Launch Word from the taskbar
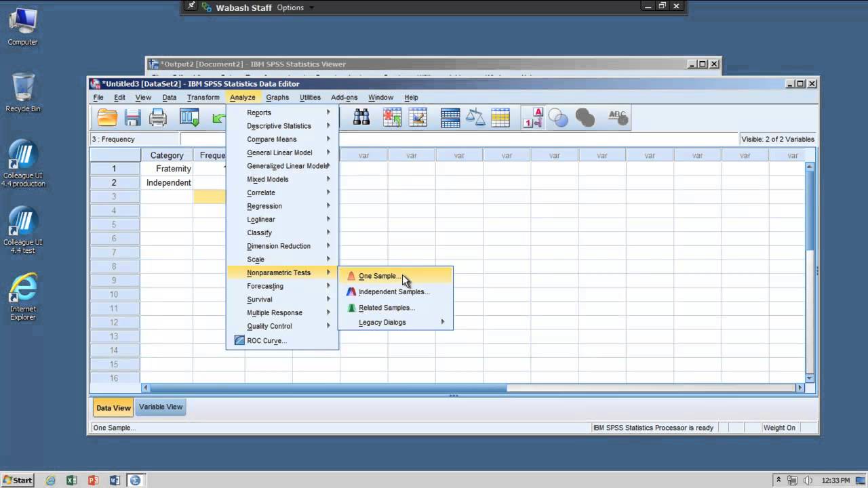This screenshot has height=488, width=868. [x=115, y=481]
